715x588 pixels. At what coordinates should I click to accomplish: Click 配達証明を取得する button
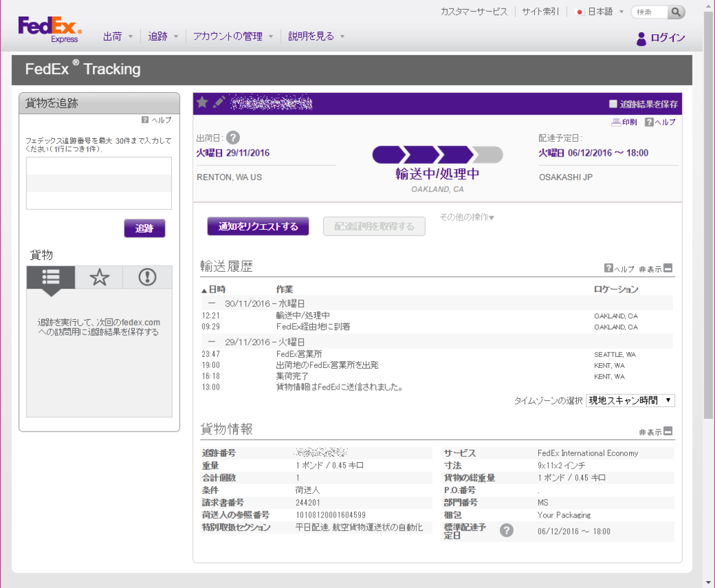pos(374,226)
